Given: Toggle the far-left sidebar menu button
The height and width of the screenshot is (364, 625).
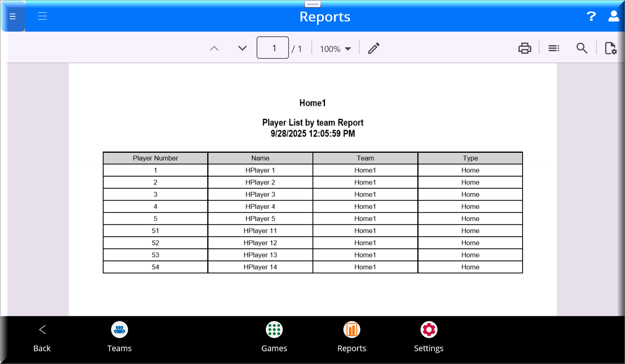Looking at the screenshot, I should (x=13, y=16).
